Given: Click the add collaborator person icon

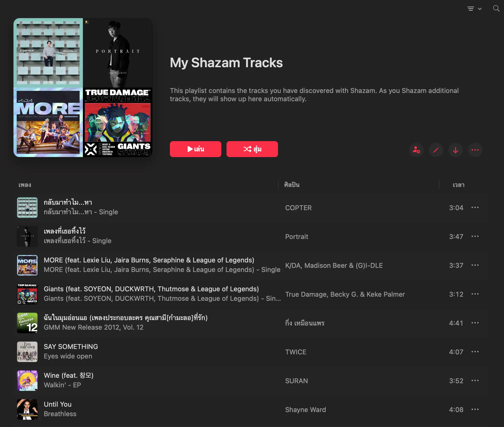Looking at the screenshot, I should pos(416,150).
